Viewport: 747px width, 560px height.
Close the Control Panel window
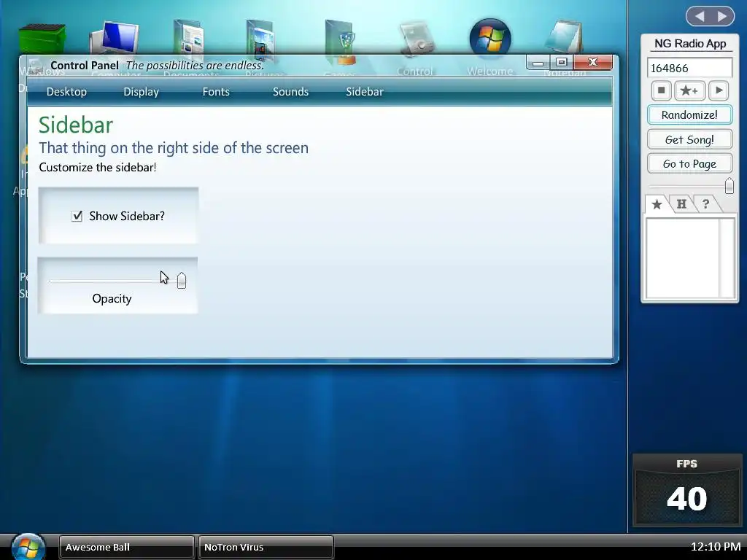coord(592,63)
